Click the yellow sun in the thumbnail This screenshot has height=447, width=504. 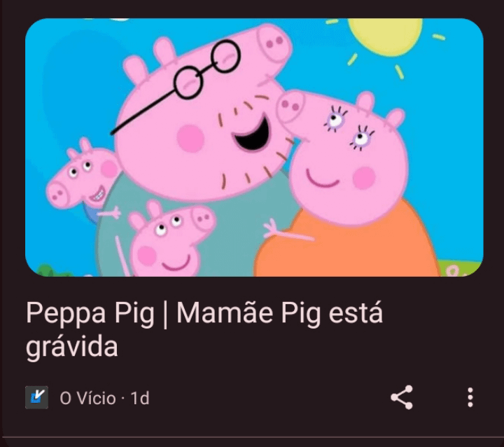coord(385,36)
